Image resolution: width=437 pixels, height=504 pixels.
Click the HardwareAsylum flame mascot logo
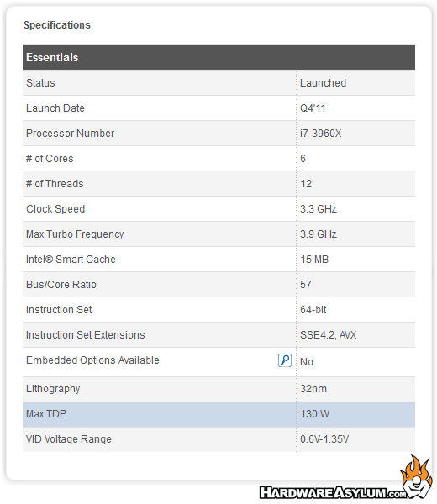tap(416, 476)
